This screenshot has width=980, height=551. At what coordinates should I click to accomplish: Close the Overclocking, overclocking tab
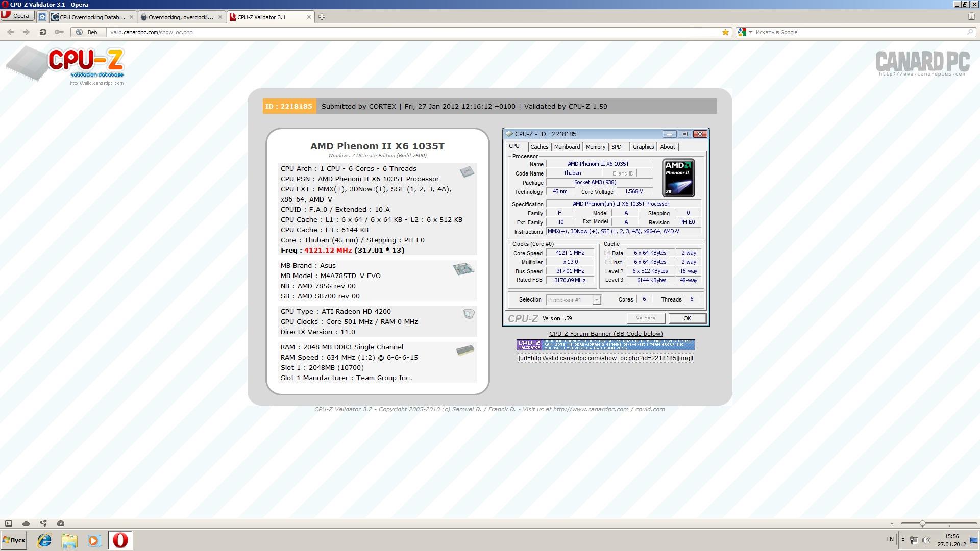(x=220, y=17)
